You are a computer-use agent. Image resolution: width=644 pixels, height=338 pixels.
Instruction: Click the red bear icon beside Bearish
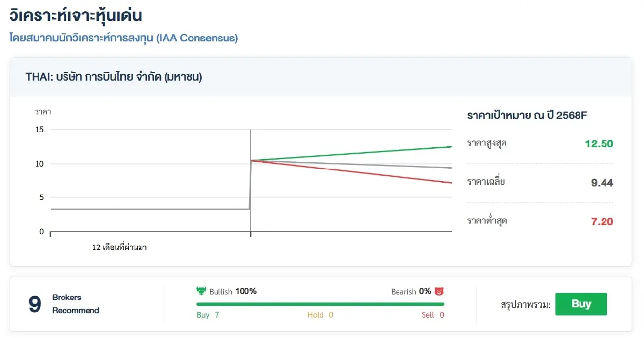tap(439, 291)
